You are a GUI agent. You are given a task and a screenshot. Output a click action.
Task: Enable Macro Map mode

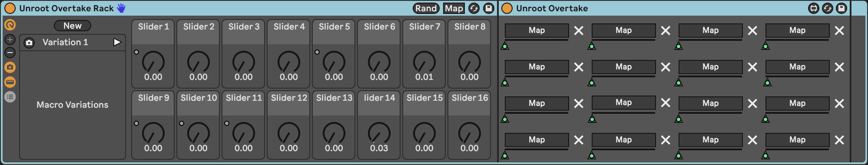tap(454, 8)
